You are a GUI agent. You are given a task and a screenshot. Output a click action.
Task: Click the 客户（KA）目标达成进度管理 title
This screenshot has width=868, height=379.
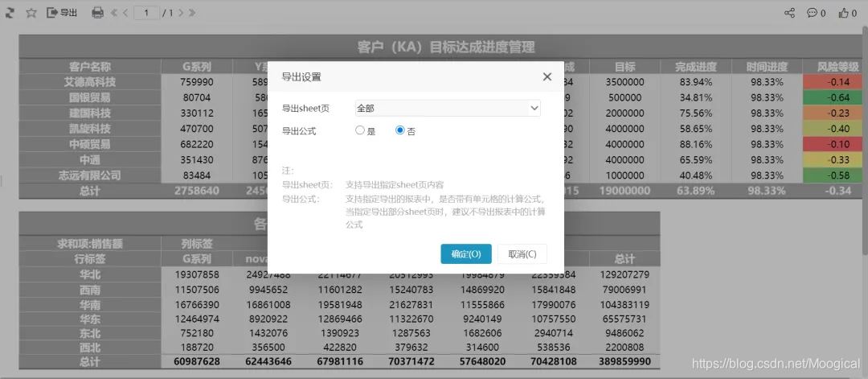[446, 47]
